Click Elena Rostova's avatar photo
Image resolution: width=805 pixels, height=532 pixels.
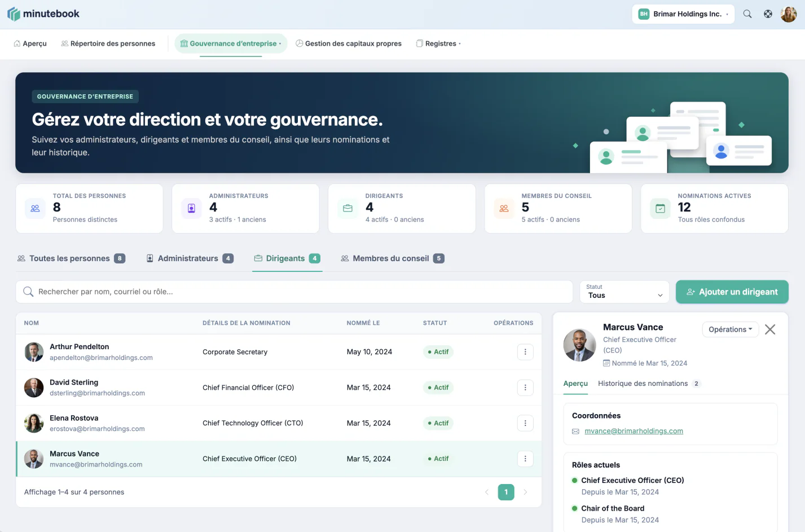pyautogui.click(x=34, y=423)
